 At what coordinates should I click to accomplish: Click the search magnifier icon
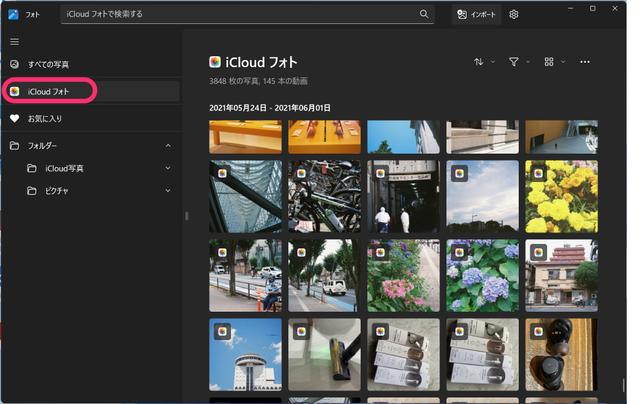[x=424, y=14]
